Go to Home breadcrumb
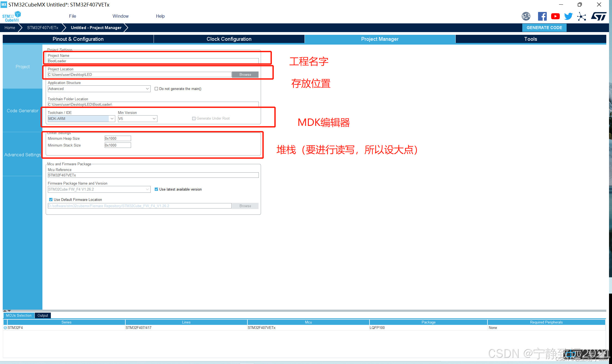The height and width of the screenshot is (364, 612). point(10,28)
